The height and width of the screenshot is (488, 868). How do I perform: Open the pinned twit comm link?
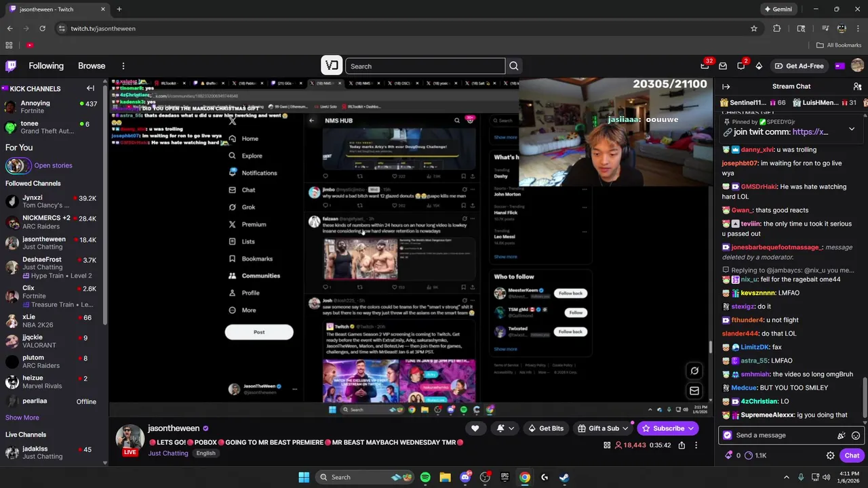coord(810,132)
